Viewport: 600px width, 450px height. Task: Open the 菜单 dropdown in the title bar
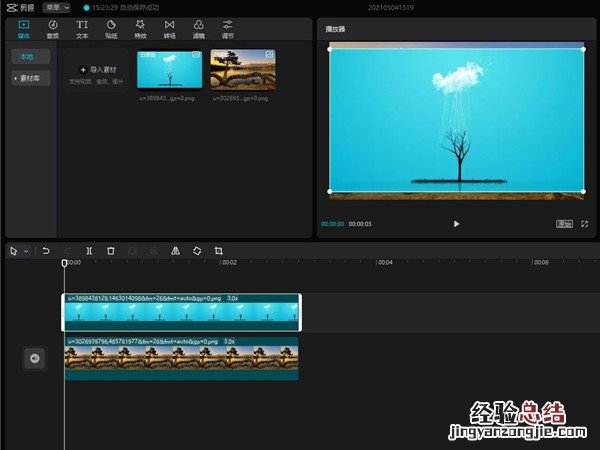pyautogui.click(x=56, y=7)
